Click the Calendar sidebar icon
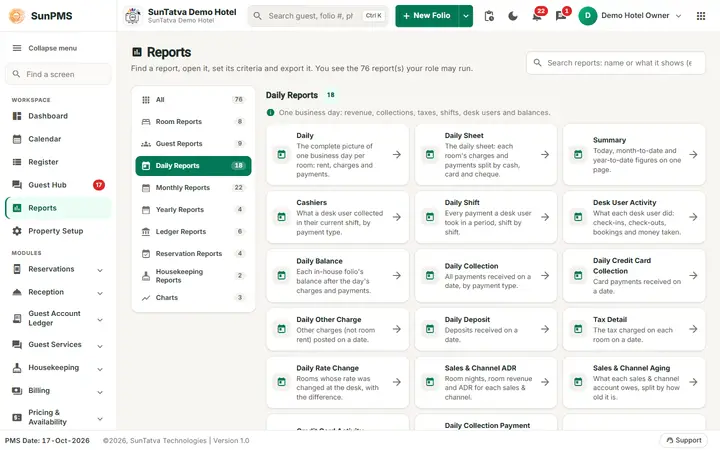The width and height of the screenshot is (720, 450). click(x=17, y=139)
